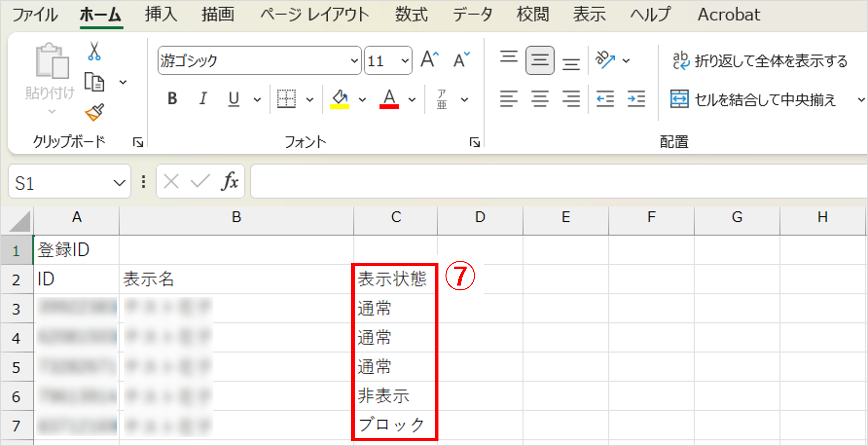
Task: Click 折り返して全体を表示する wrap text button
Action: click(760, 61)
